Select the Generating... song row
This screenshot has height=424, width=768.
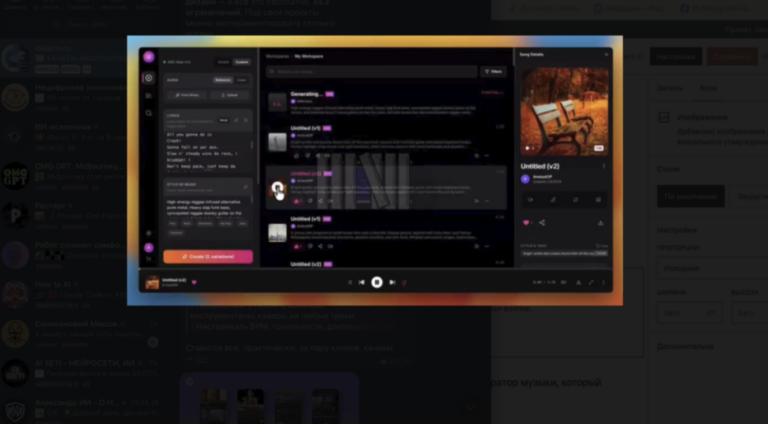point(386,102)
